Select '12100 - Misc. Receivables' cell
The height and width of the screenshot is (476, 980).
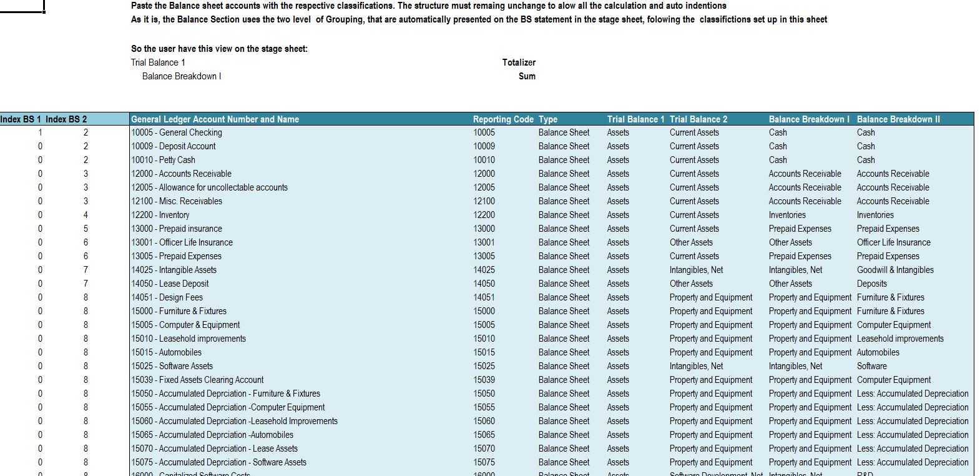tap(177, 201)
